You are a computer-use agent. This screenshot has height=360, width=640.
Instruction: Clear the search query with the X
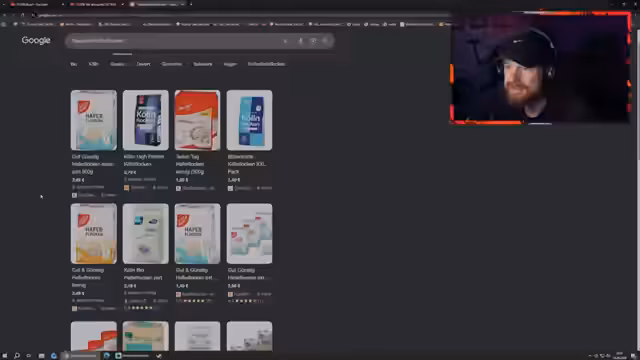[285, 41]
